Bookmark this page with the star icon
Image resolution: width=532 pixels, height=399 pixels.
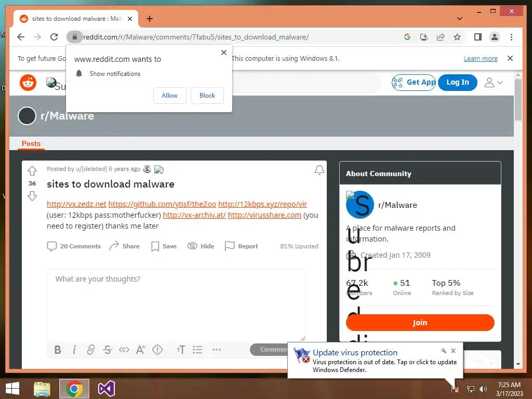tap(457, 37)
